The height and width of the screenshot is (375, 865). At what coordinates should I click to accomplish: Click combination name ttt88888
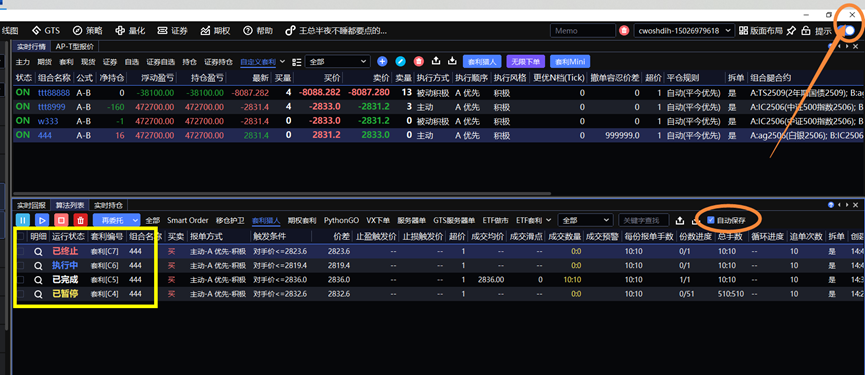point(54,93)
